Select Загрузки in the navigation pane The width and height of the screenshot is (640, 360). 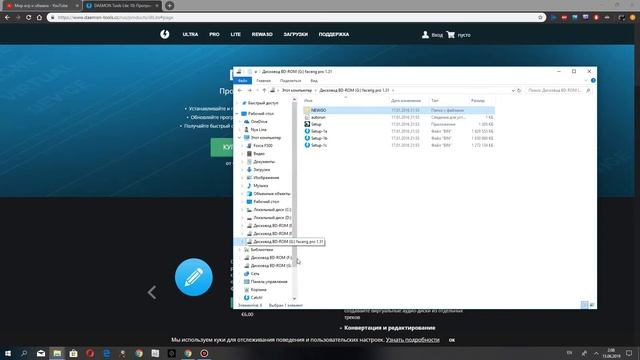click(261, 169)
